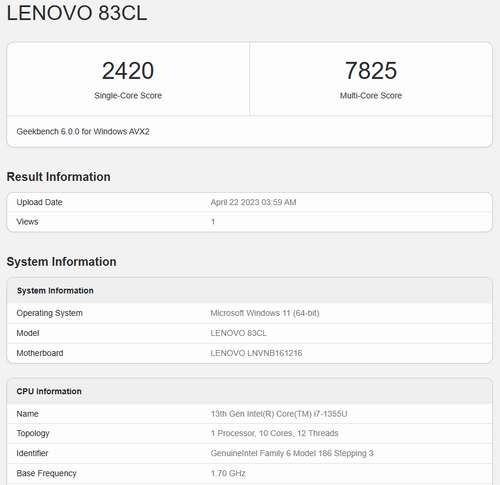
Task: Select the Core i7-1355U processor name
Action: (x=279, y=414)
